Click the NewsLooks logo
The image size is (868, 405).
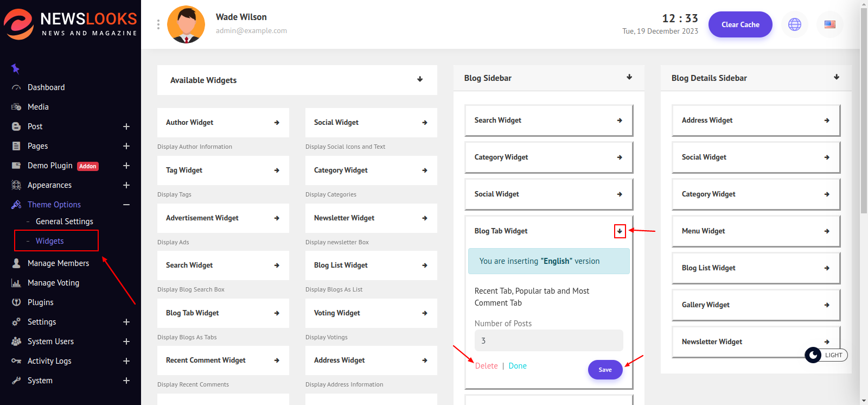pyautogui.click(x=71, y=24)
